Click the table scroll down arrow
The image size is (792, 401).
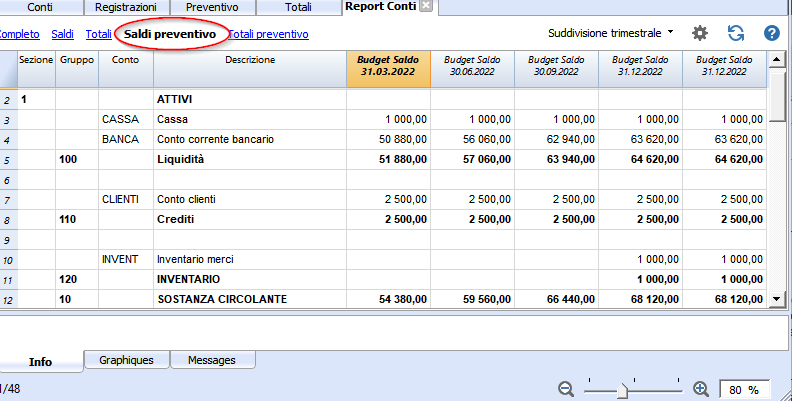tap(776, 299)
